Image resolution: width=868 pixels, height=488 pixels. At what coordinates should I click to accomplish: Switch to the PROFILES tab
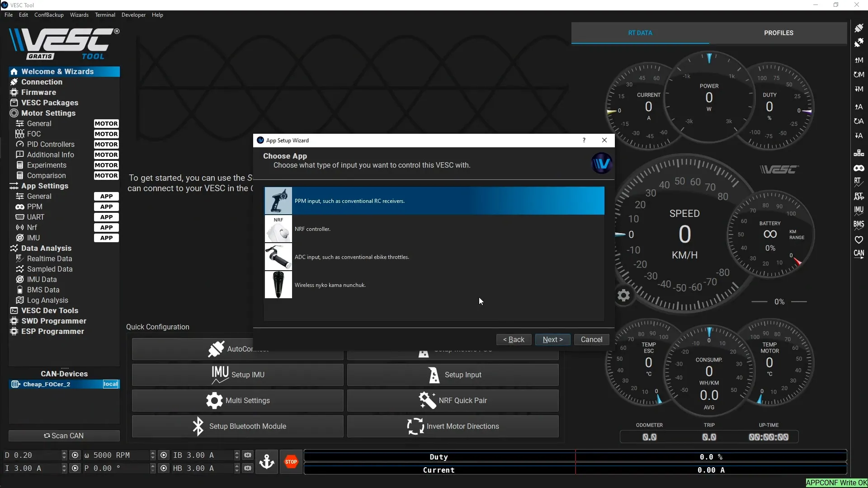(778, 33)
